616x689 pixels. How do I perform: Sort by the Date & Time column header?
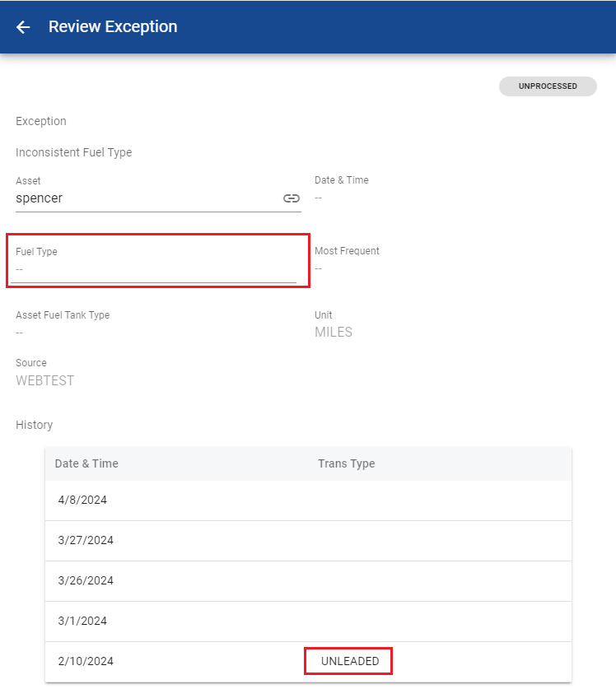(86, 463)
